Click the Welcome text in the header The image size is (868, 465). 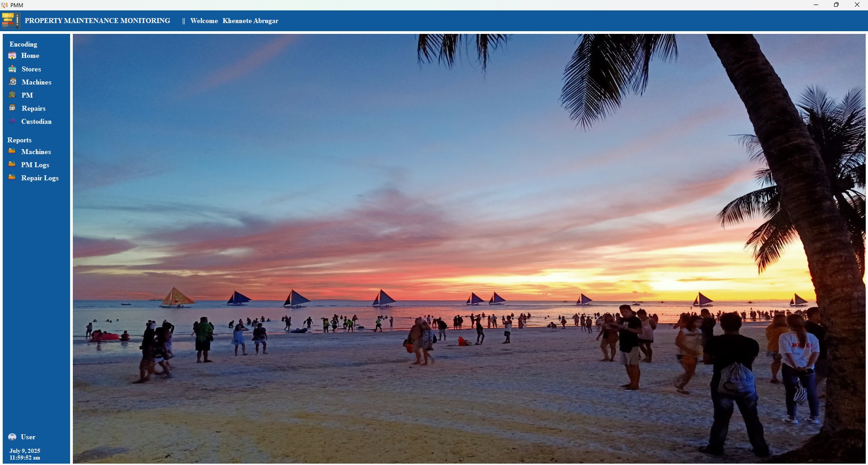204,21
